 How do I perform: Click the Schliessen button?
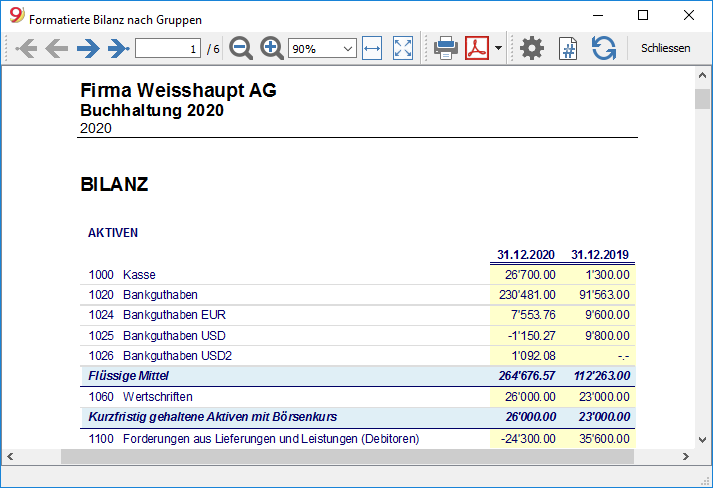click(x=665, y=48)
